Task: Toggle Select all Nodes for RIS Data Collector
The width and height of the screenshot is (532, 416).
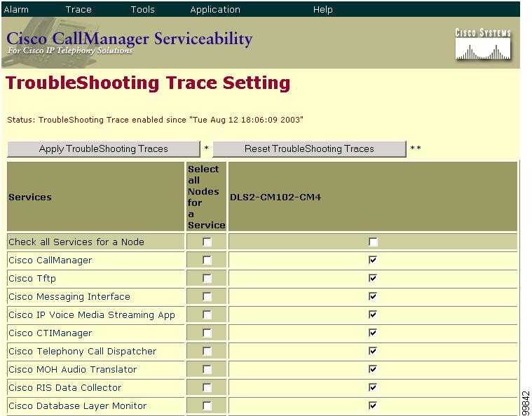Action: click(207, 387)
